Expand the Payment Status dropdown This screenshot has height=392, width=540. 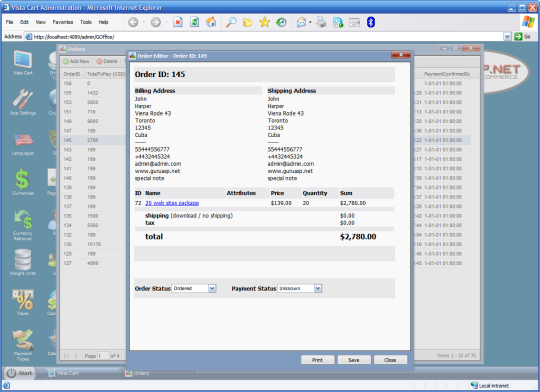pos(318,288)
